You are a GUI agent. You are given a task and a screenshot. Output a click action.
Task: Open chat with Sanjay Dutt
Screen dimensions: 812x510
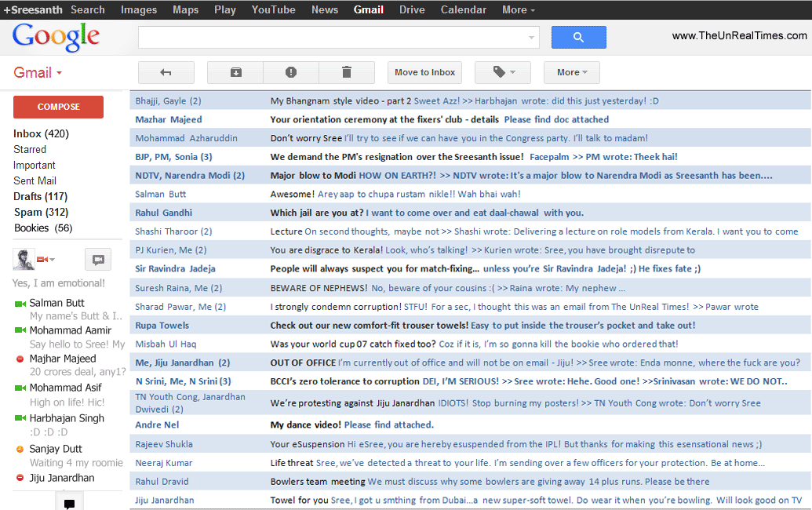point(56,449)
